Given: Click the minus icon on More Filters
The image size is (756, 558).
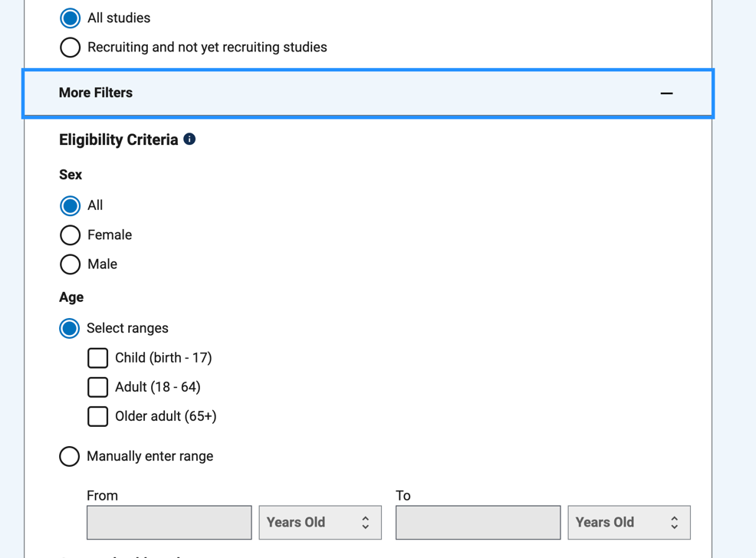Looking at the screenshot, I should pyautogui.click(x=666, y=94).
